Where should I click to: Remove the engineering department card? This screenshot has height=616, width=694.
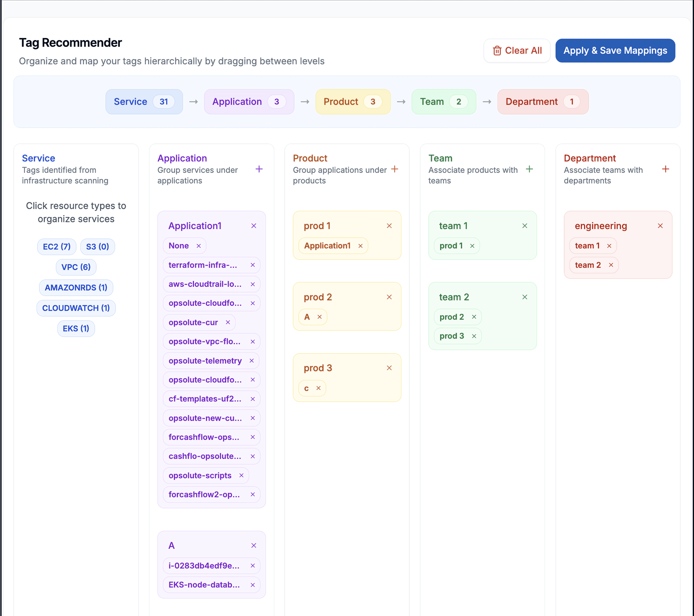point(660,226)
